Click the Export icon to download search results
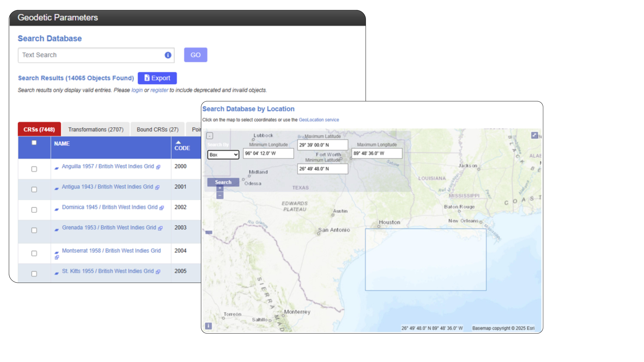This screenshot has width=644, height=362. pyautogui.click(x=147, y=78)
